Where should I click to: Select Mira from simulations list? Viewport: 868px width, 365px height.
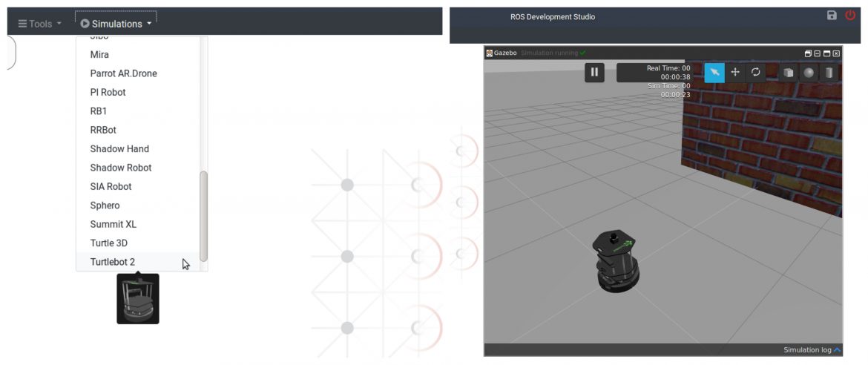click(x=138, y=55)
